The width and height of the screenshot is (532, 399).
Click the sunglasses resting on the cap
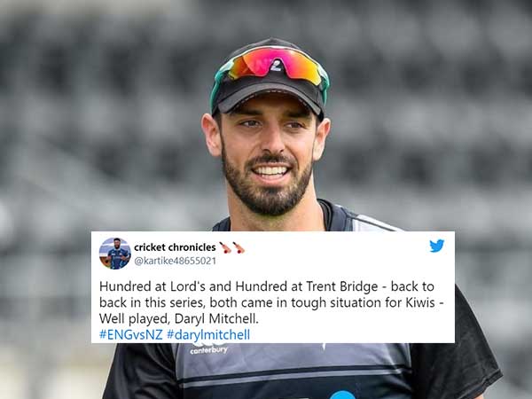pos(270,68)
